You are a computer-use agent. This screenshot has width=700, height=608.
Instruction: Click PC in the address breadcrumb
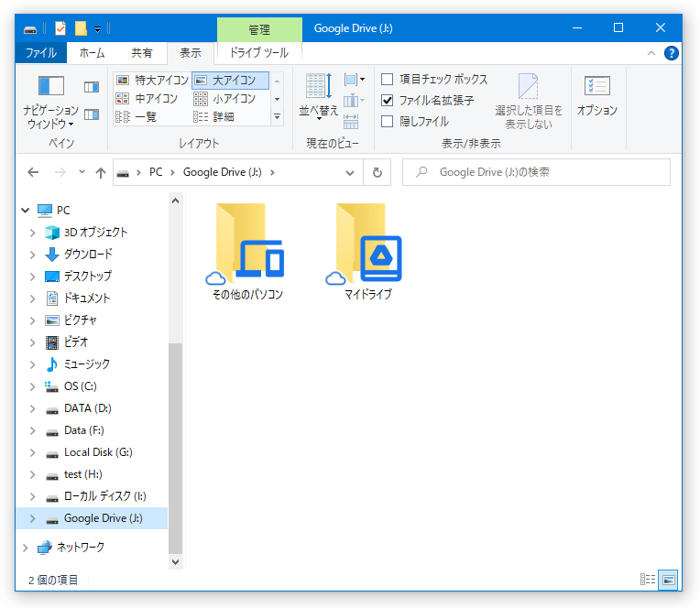(x=156, y=172)
